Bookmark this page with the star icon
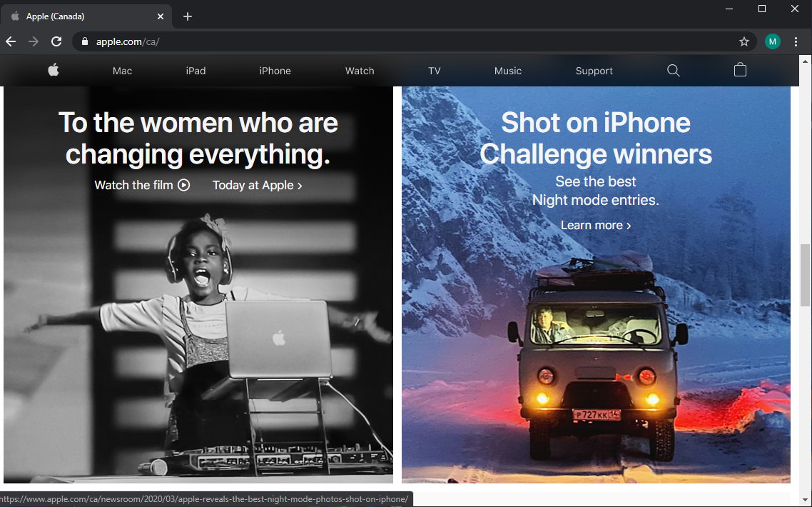This screenshot has height=507, width=812. [744, 41]
